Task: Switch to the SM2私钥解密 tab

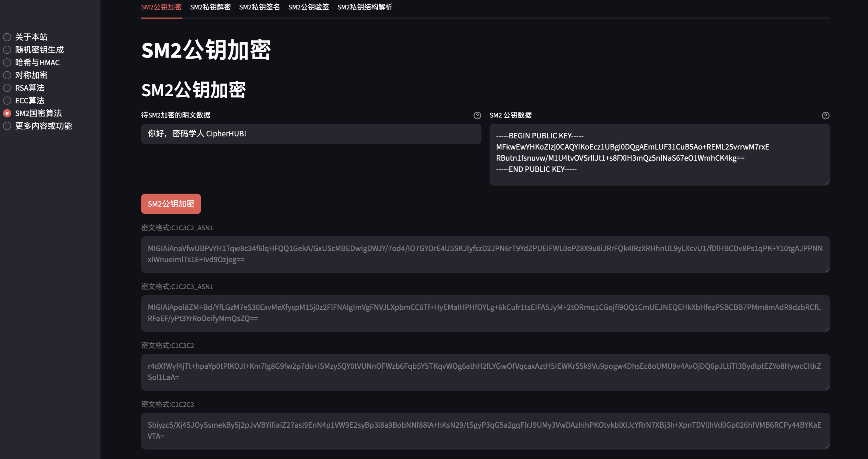Action: (x=210, y=7)
